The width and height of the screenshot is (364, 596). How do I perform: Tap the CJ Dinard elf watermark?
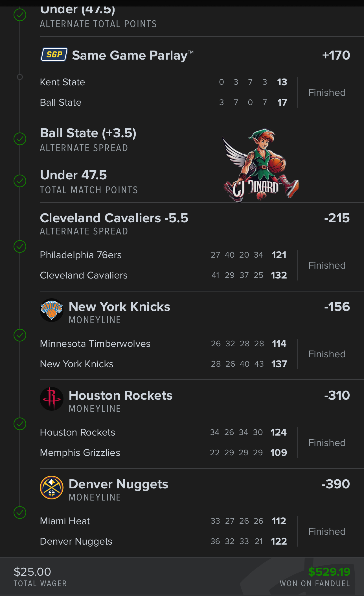tap(261, 165)
